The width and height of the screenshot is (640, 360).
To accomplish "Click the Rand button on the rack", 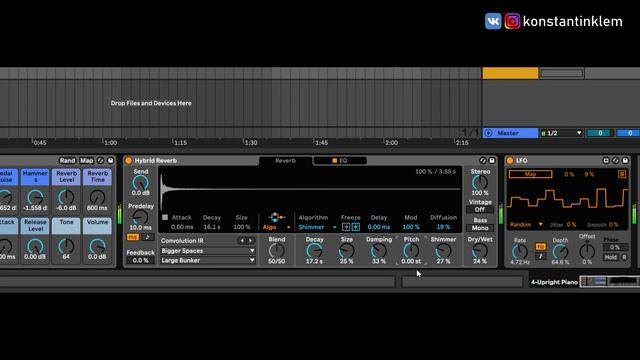I will [x=67, y=161].
